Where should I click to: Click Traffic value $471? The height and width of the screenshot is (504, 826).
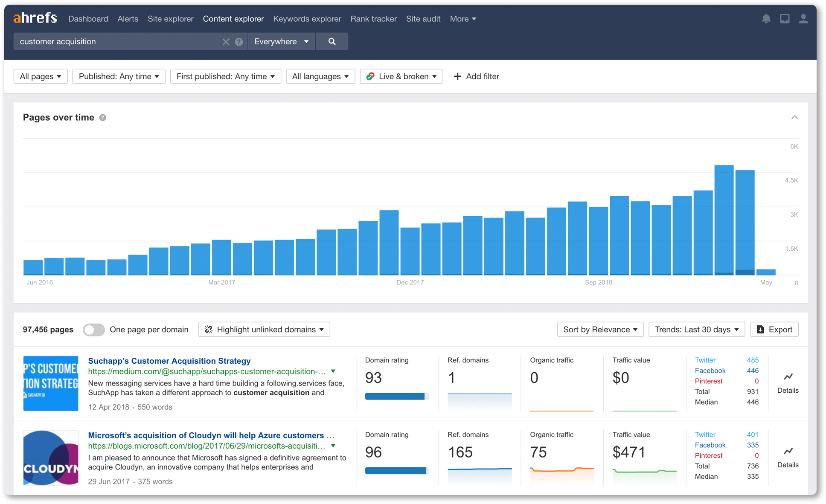629,452
